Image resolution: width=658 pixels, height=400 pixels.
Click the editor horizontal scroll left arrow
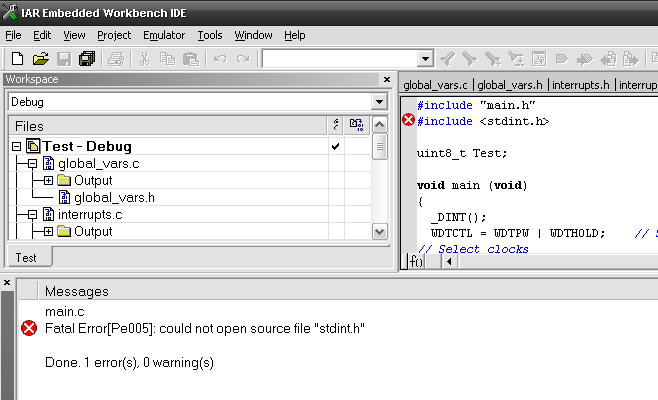(x=449, y=261)
